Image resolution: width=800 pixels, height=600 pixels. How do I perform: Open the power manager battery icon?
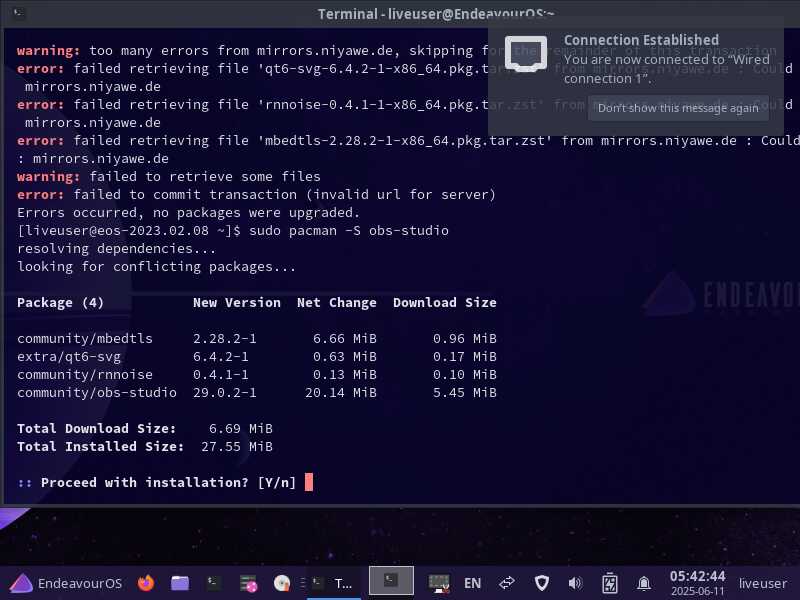tap(610, 583)
